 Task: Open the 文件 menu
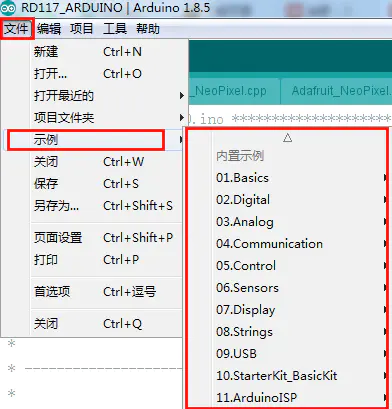[17, 29]
